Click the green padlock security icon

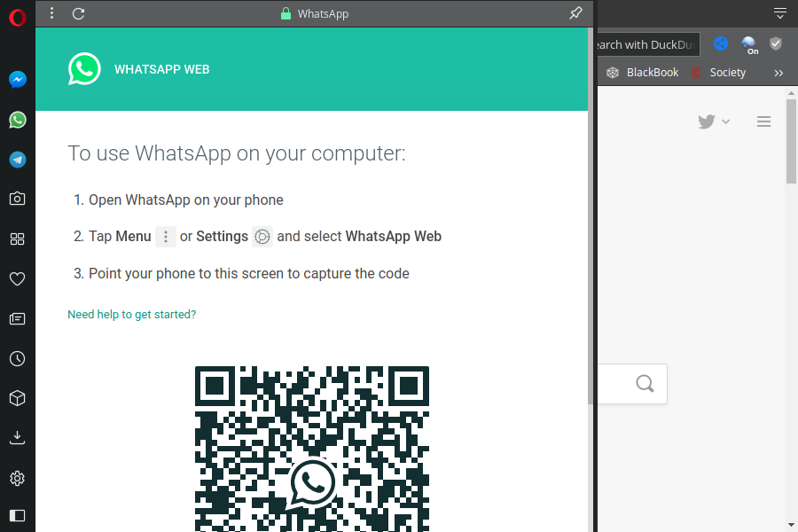coord(286,14)
